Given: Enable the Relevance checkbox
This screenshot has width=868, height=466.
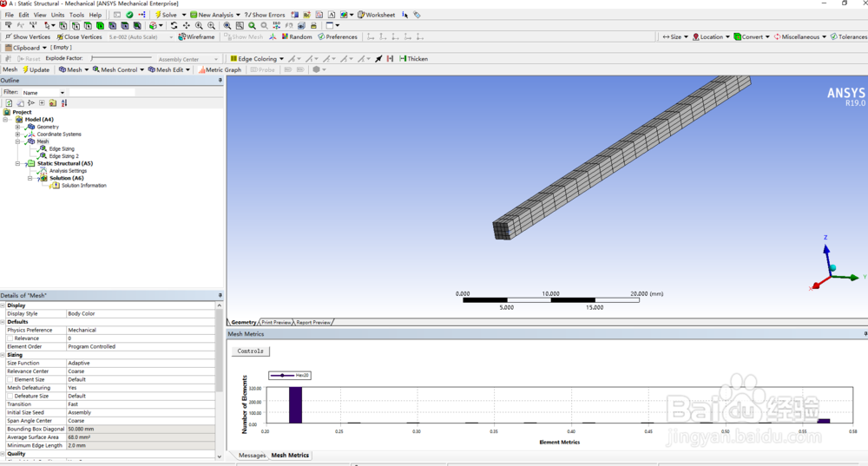Looking at the screenshot, I should pyautogui.click(x=10, y=338).
